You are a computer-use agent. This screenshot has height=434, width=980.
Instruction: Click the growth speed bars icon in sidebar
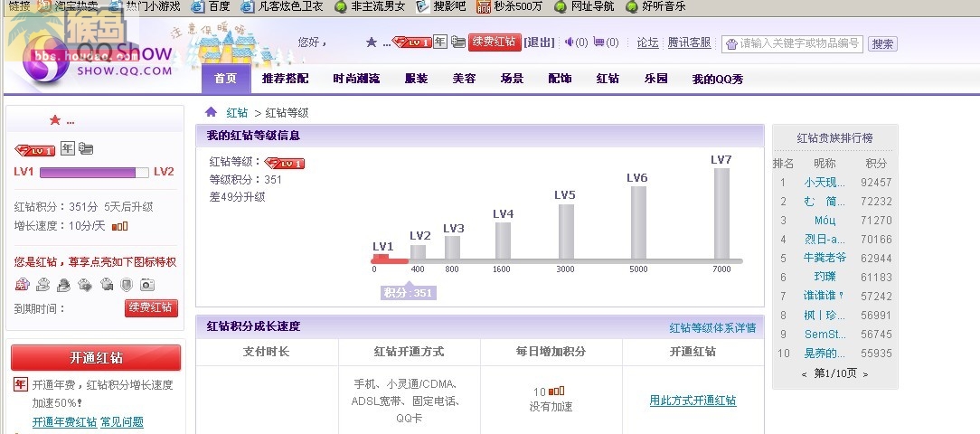click(x=119, y=226)
